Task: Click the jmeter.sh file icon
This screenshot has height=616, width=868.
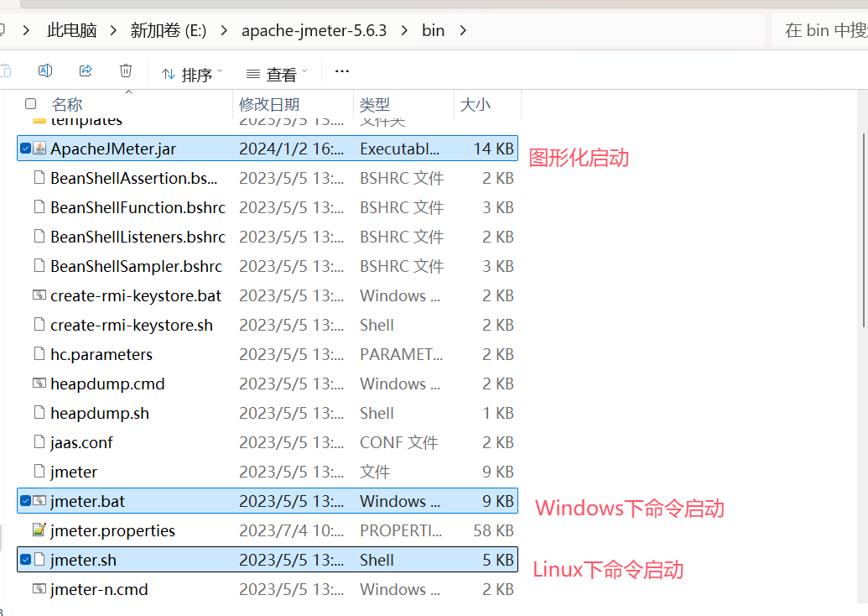Action: [x=39, y=560]
